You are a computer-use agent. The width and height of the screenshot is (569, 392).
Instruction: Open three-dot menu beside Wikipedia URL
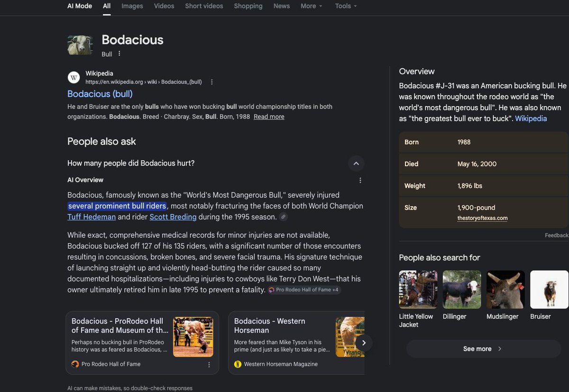211,82
